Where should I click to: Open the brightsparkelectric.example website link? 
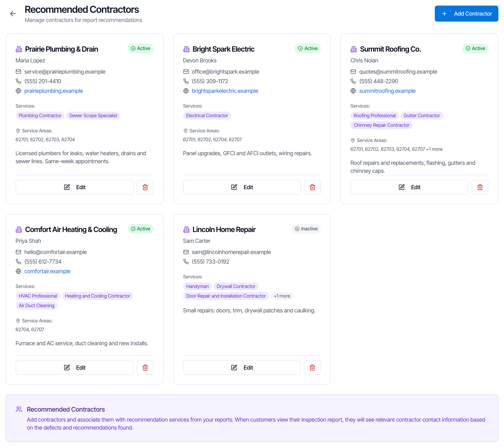pos(225,91)
